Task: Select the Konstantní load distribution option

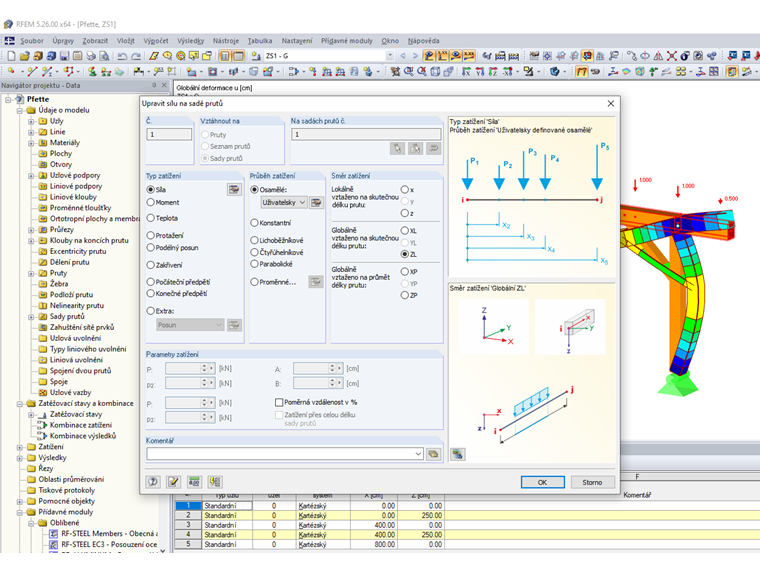Action: pyautogui.click(x=254, y=222)
